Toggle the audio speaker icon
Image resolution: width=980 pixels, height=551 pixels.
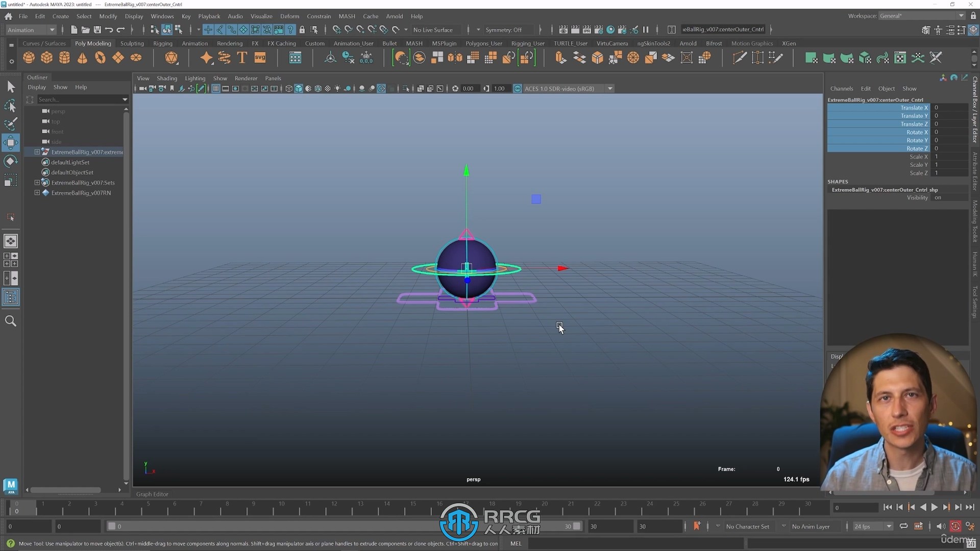coord(941,526)
